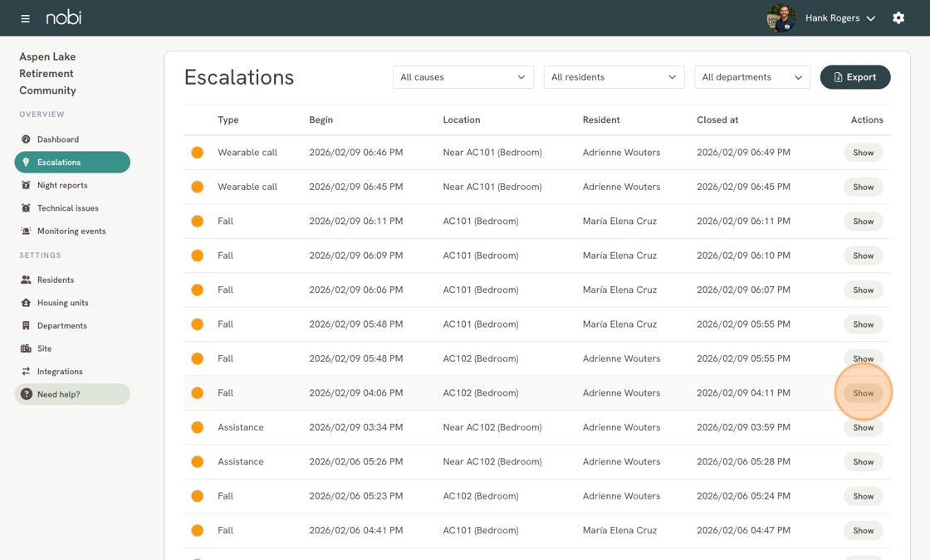Open the All residents filter dropdown

tap(614, 77)
